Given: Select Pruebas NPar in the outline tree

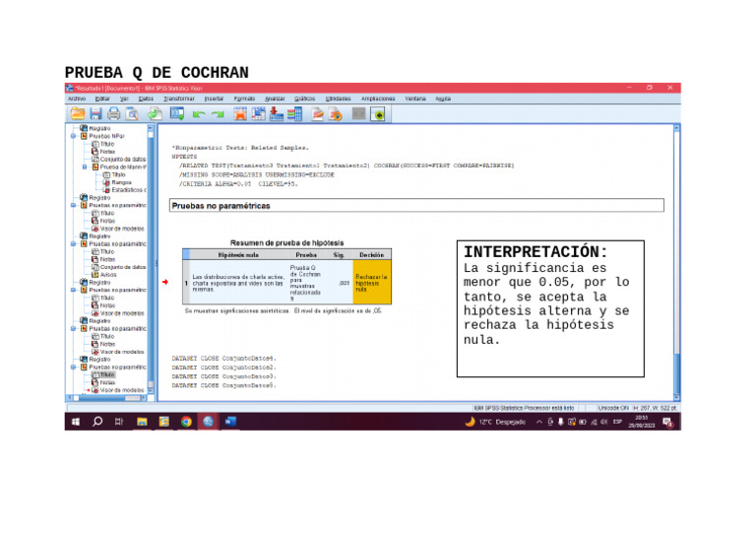Looking at the screenshot, I should [106, 136].
